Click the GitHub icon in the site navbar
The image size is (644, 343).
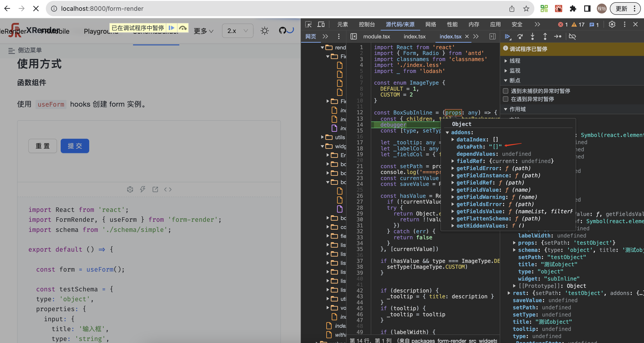(x=282, y=31)
